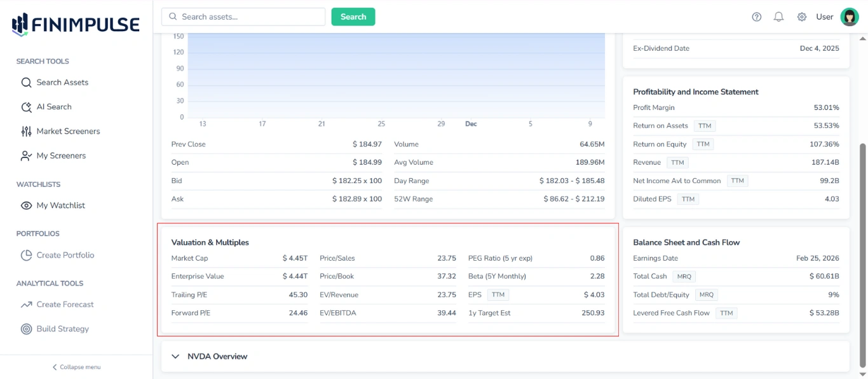Viewport: 868px width, 379px height.
Task: Select the Build Strategy tool
Action: click(x=64, y=328)
